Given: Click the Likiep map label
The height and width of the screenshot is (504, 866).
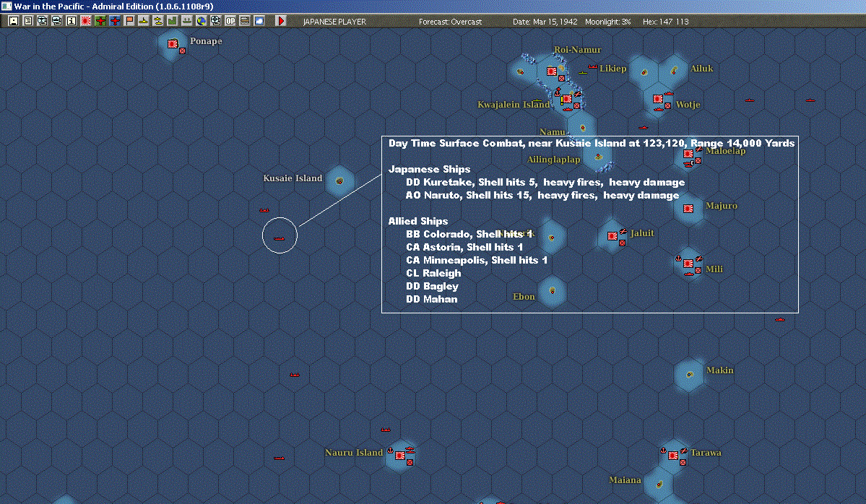Looking at the screenshot, I should 613,69.
